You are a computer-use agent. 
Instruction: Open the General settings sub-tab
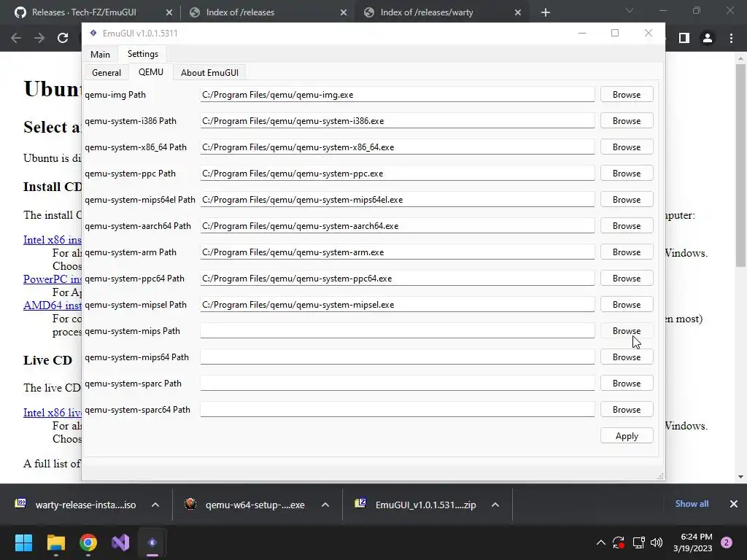click(107, 72)
